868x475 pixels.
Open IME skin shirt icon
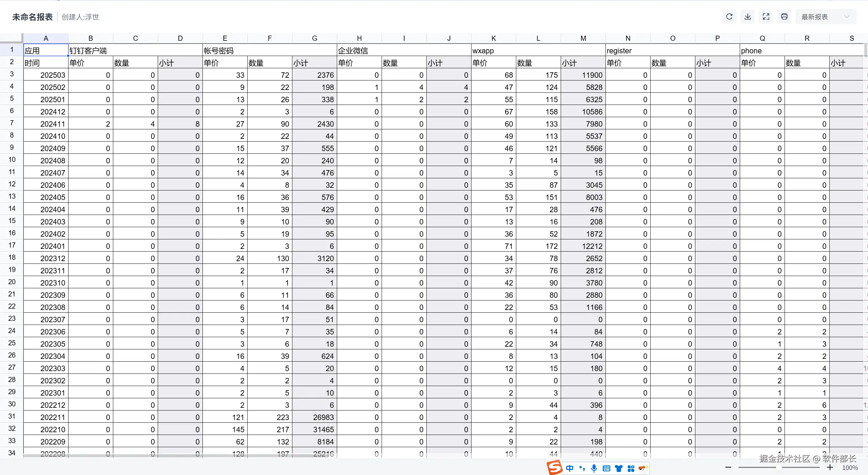619,469
